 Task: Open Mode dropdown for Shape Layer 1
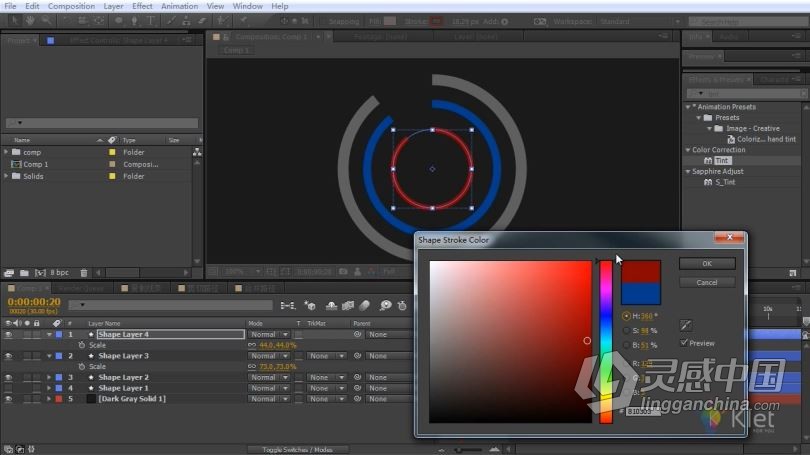point(269,388)
